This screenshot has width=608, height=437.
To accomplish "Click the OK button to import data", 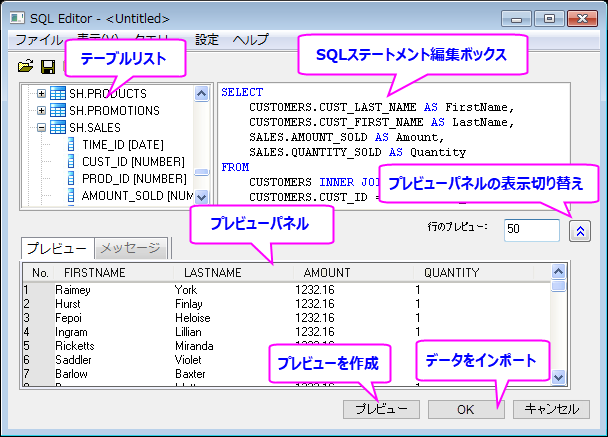I will [466, 409].
